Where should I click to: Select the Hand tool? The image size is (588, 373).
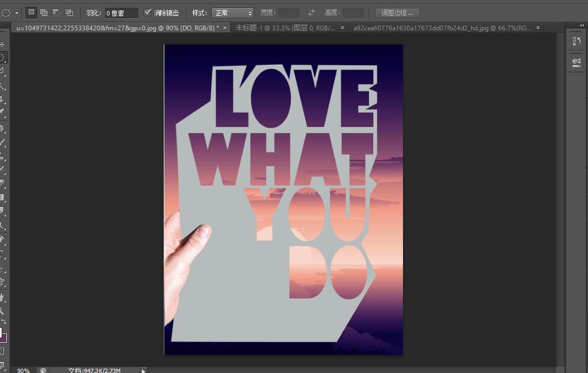[2, 298]
